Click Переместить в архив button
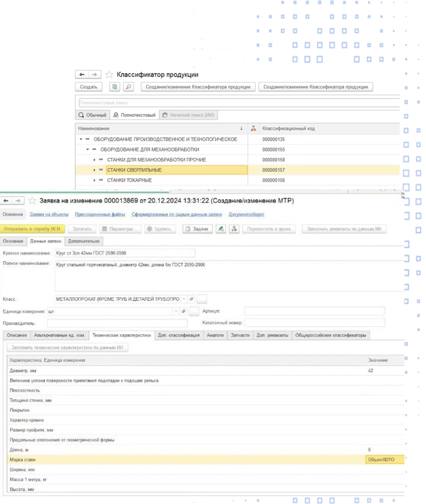 [269, 229]
